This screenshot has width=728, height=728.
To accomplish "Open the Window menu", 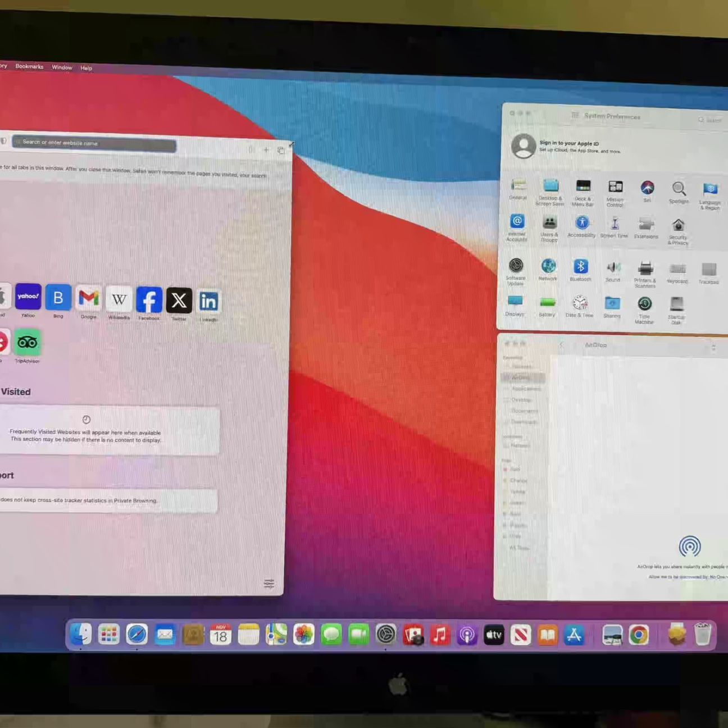I will pyautogui.click(x=62, y=67).
